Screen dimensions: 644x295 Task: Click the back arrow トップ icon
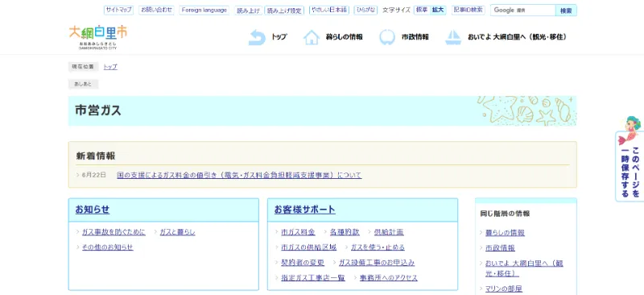257,37
